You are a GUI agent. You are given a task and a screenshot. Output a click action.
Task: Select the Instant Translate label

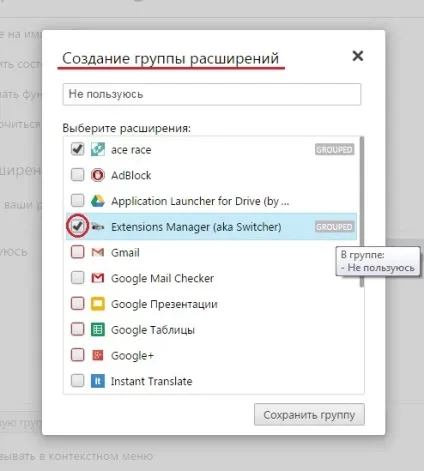click(x=152, y=381)
